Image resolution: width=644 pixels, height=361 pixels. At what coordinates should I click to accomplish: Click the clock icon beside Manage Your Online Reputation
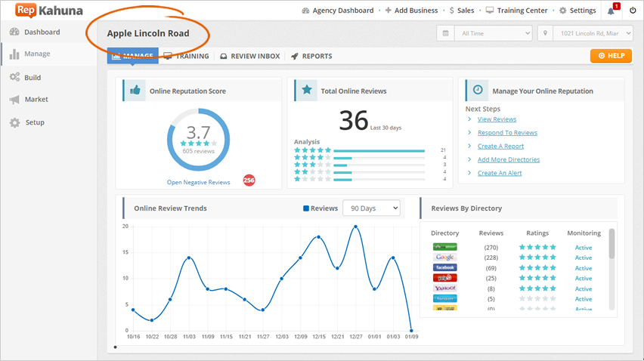tap(478, 91)
